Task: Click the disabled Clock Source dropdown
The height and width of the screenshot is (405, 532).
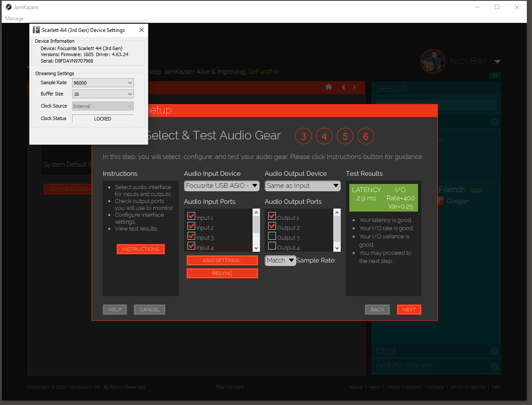Action: click(103, 106)
